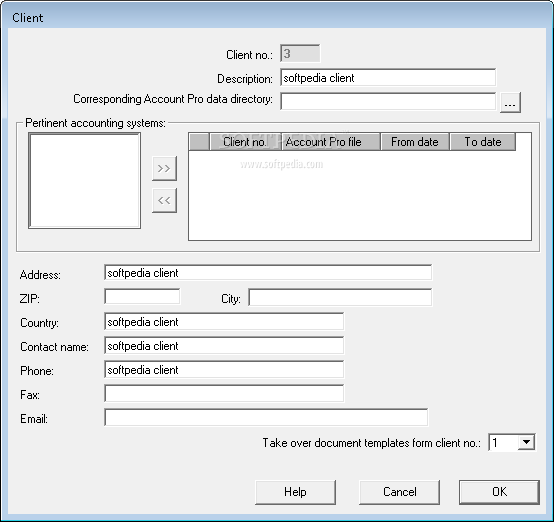
Task: Click the 'Corresponding Account Pro data directory:' label
Action: [173, 99]
